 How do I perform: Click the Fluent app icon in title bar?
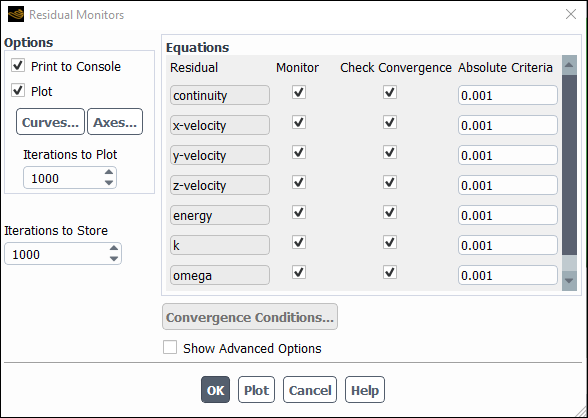click(x=16, y=15)
